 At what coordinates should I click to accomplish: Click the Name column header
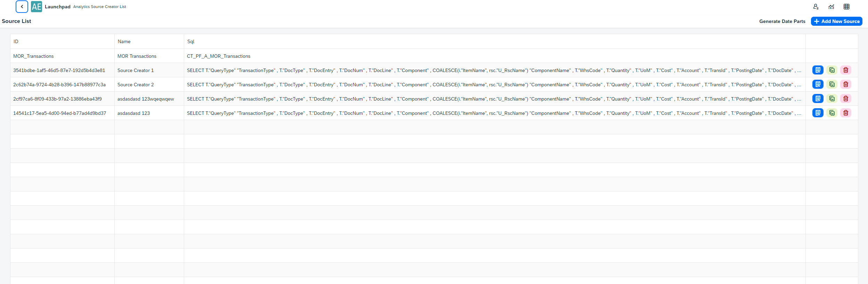coord(124,41)
